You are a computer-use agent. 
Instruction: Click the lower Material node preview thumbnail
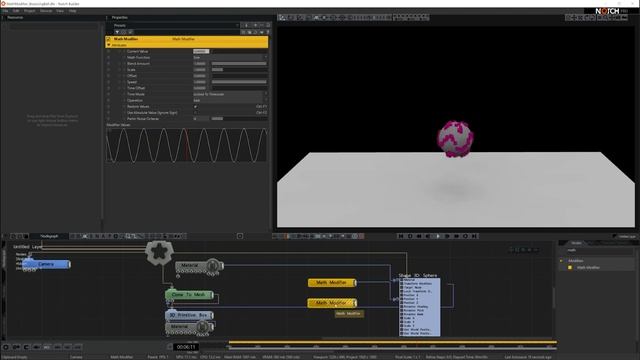click(x=203, y=327)
